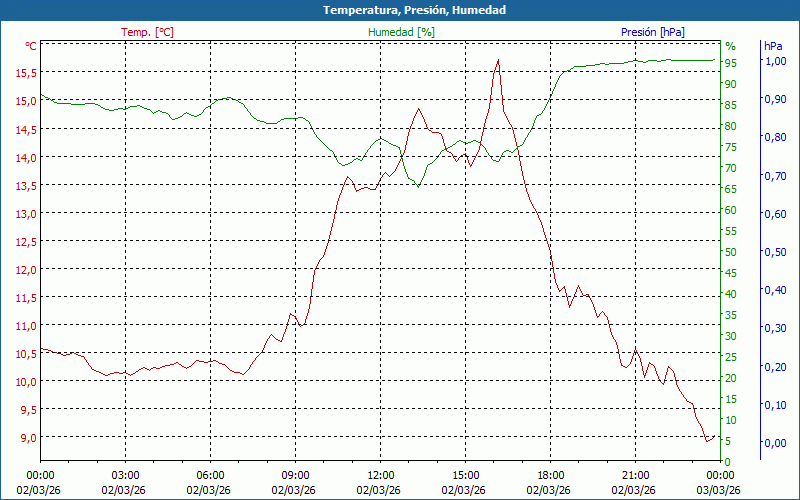The height and width of the screenshot is (500, 800).
Task: Click the 15,5 tick on the temperature axis
Action: coord(25,73)
